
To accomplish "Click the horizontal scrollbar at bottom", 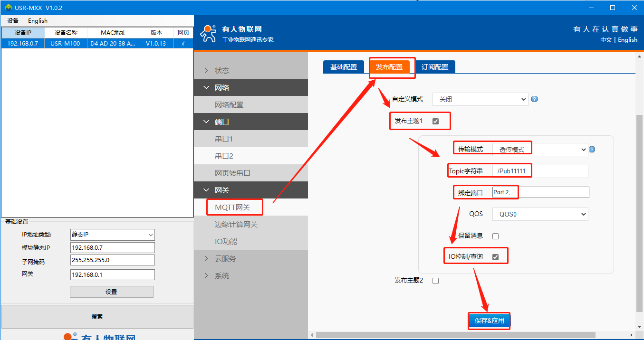I will 455,335.
